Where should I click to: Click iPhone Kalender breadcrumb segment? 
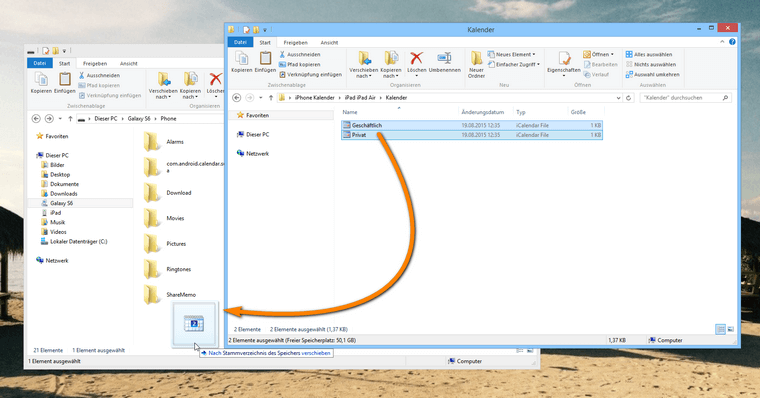(x=315, y=97)
